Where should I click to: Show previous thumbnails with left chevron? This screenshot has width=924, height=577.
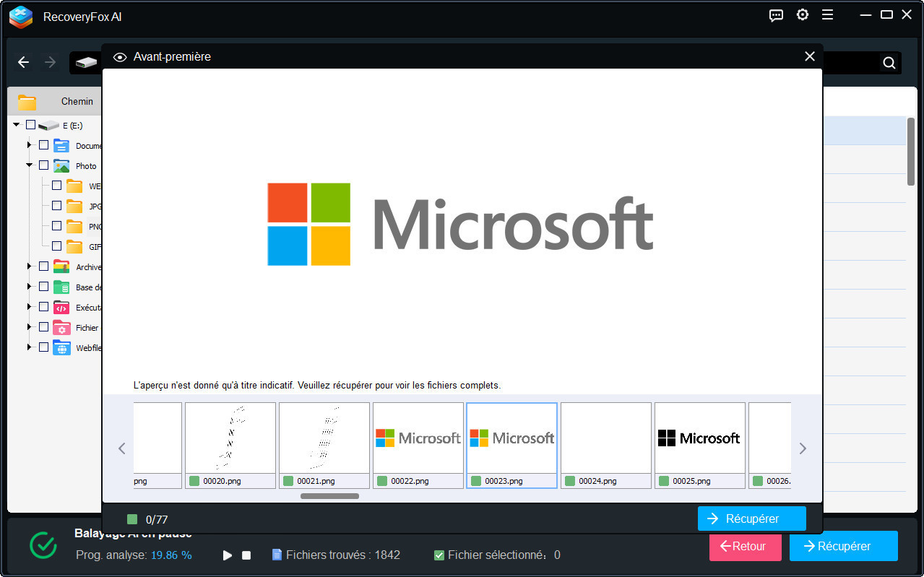[122, 448]
